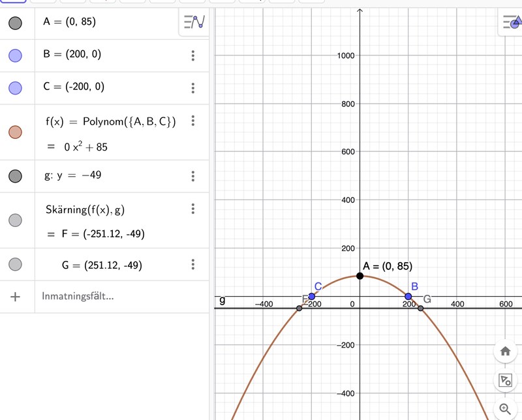Click the plus icon beside input field
The image size is (522, 420).
click(x=16, y=296)
